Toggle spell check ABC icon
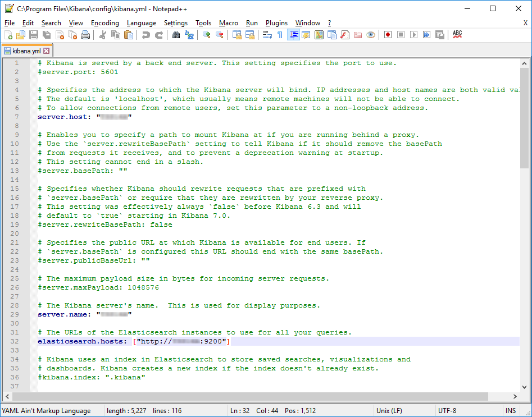532x417 pixels. pyautogui.click(x=457, y=35)
